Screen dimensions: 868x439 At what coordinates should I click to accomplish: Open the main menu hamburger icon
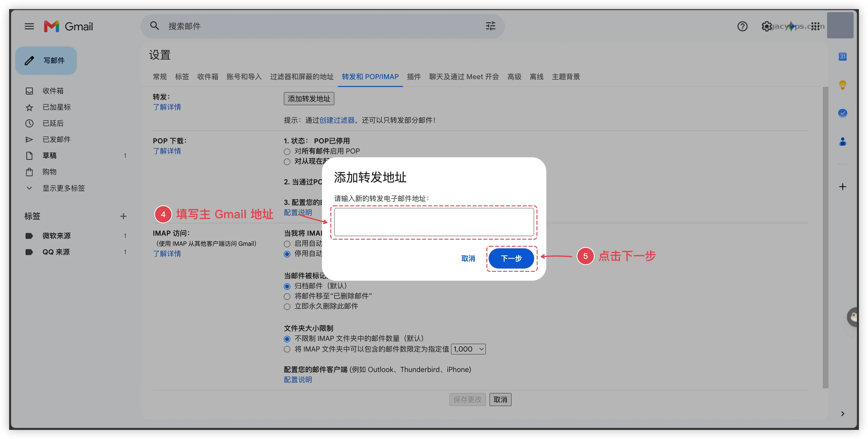coord(29,26)
